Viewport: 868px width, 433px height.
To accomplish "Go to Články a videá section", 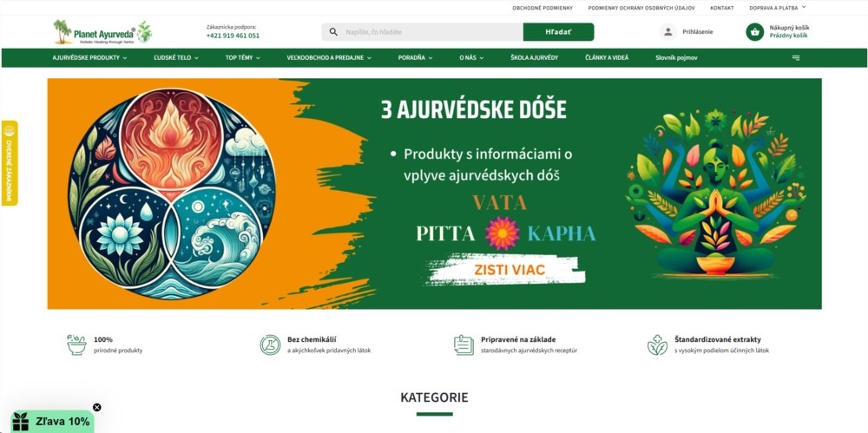I will point(607,57).
